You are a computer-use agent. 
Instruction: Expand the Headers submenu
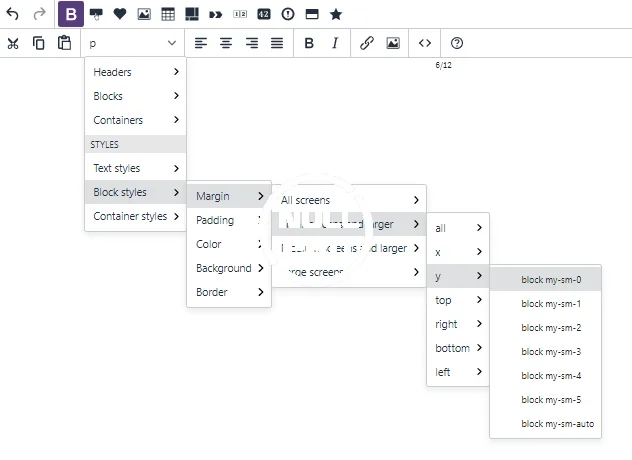(x=135, y=72)
